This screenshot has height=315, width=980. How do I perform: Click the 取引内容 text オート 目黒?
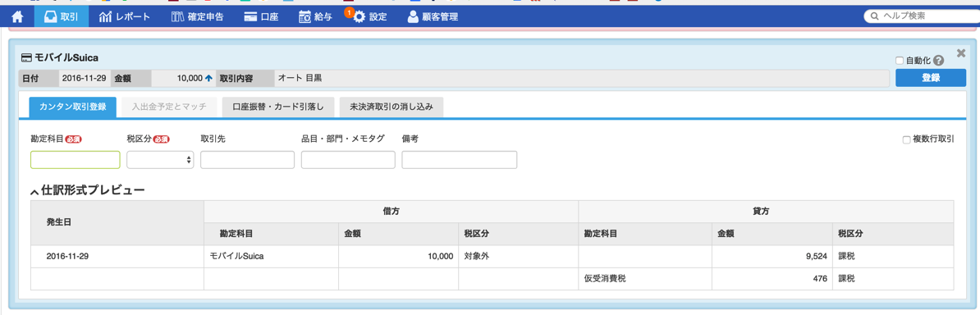300,78
